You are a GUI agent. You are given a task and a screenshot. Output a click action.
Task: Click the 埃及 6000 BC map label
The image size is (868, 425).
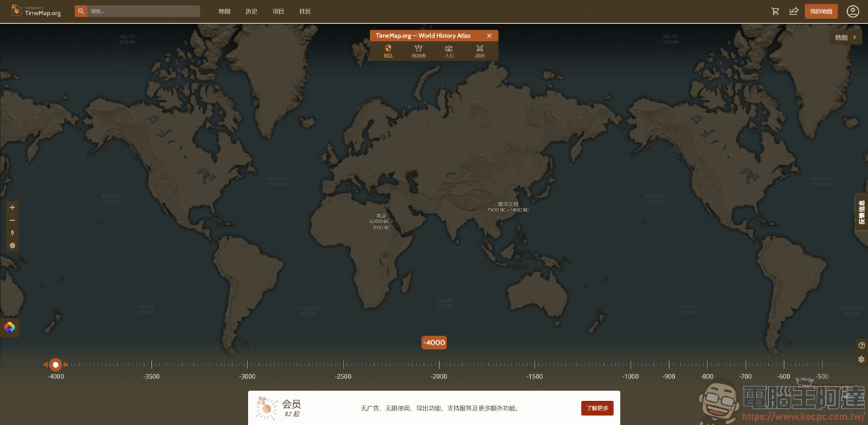tap(381, 222)
